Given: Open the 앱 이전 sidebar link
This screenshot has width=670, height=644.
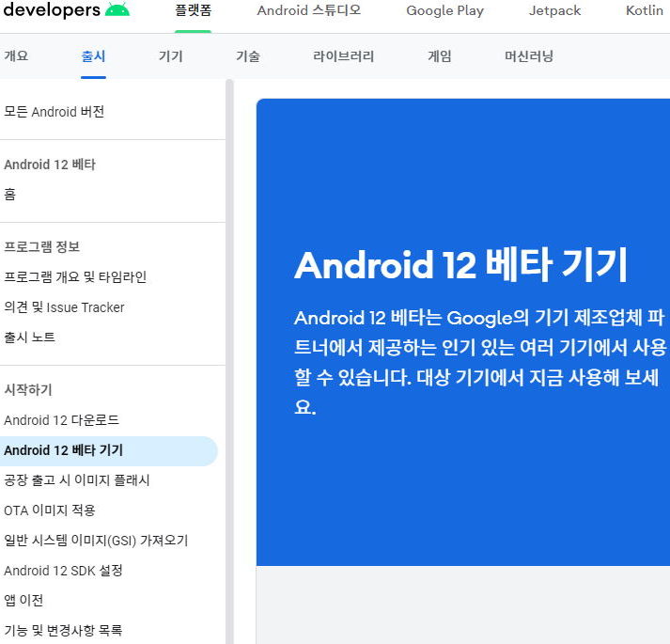Looking at the screenshot, I should coord(23,601).
